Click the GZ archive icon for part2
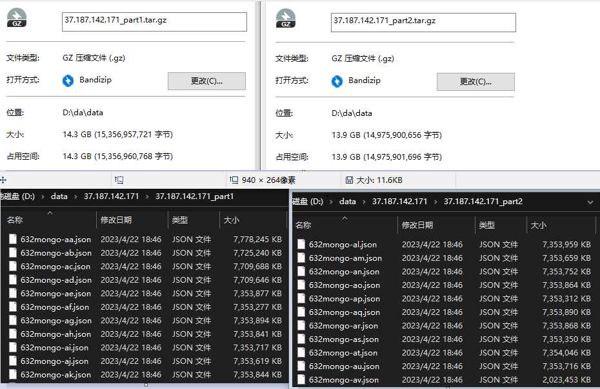The image size is (600, 389). (x=285, y=18)
